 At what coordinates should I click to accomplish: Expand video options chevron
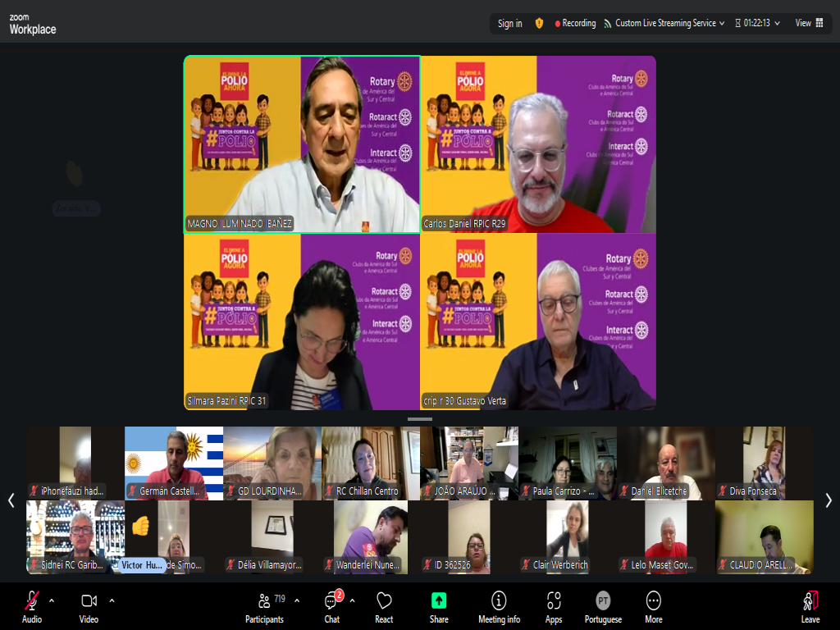tap(112, 600)
